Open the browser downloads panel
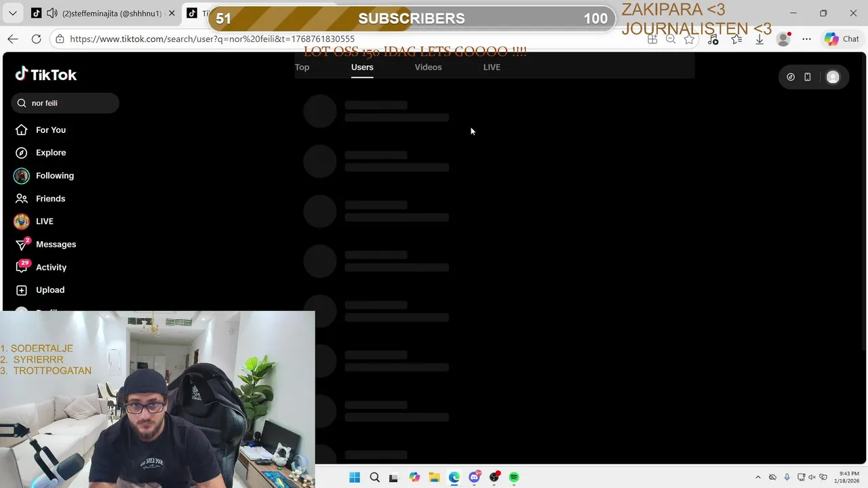868x488 pixels. [x=759, y=39]
